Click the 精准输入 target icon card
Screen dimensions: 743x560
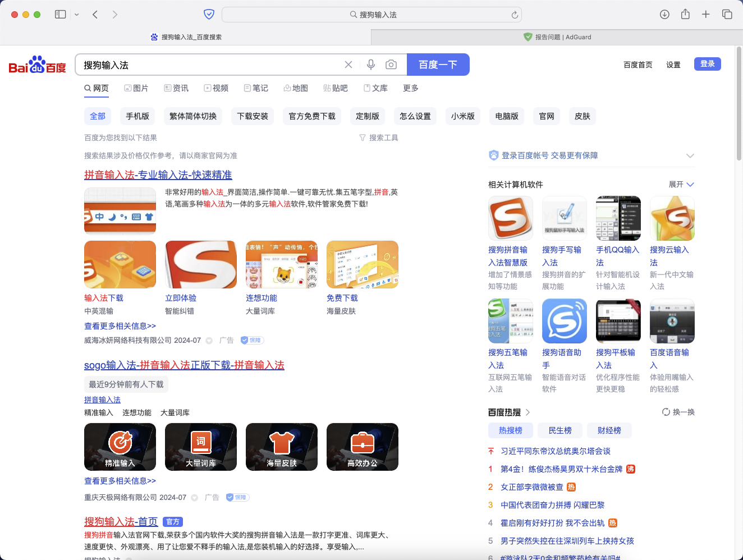coord(120,447)
